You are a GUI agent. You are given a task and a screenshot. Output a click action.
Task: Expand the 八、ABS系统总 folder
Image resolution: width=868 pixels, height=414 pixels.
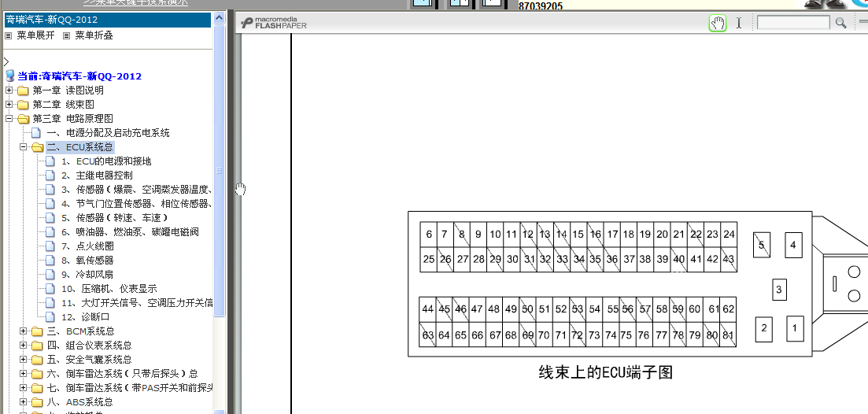point(24,402)
